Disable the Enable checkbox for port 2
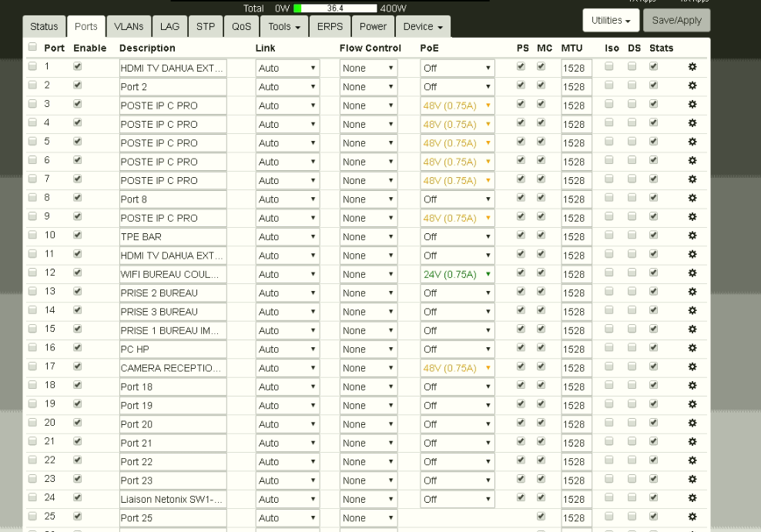761x532 pixels. [77, 85]
